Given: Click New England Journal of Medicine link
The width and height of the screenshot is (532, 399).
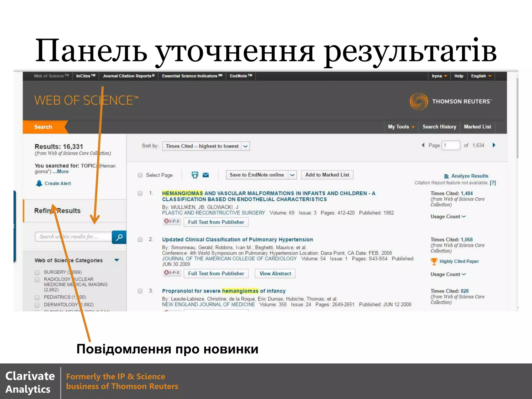Looking at the screenshot, I should coord(208,304).
